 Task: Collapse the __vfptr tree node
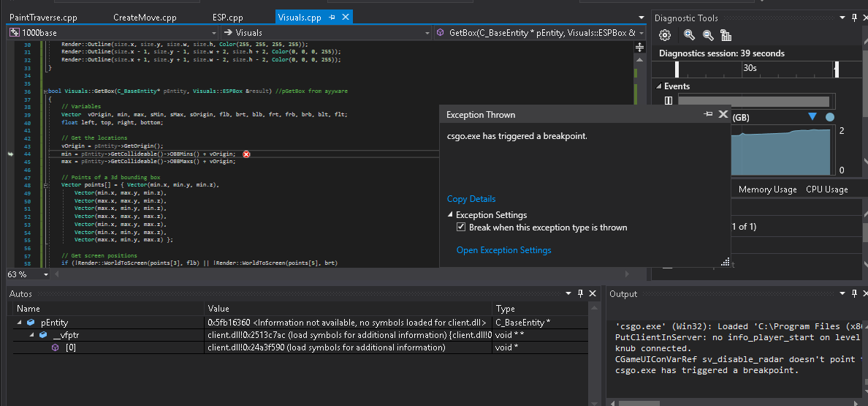tap(31, 335)
